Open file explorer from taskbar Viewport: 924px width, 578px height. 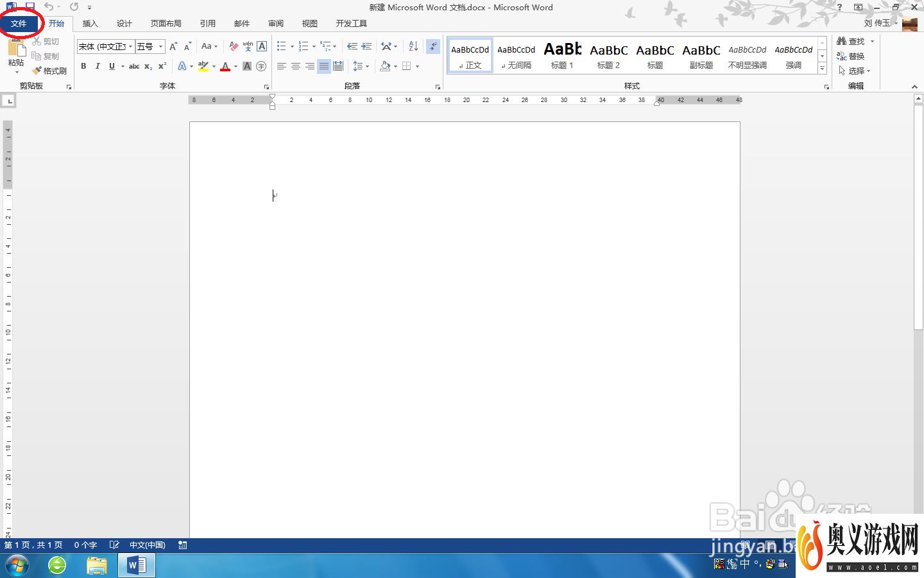pos(96,565)
